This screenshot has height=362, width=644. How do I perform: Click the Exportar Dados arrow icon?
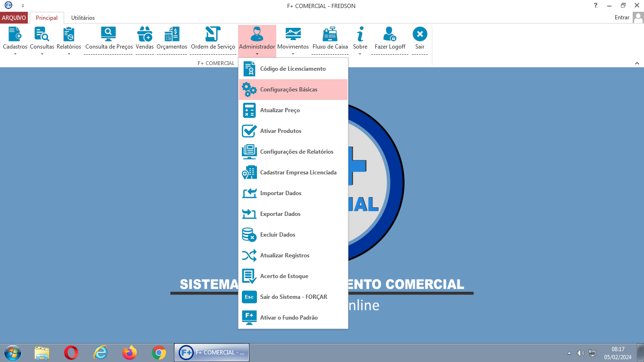point(249,214)
